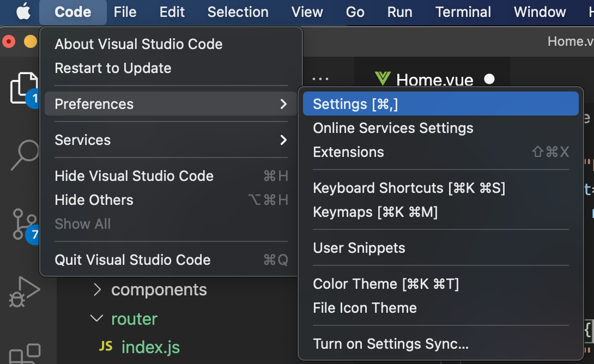Open the Code menu
This screenshot has width=594, height=364.
point(72,12)
